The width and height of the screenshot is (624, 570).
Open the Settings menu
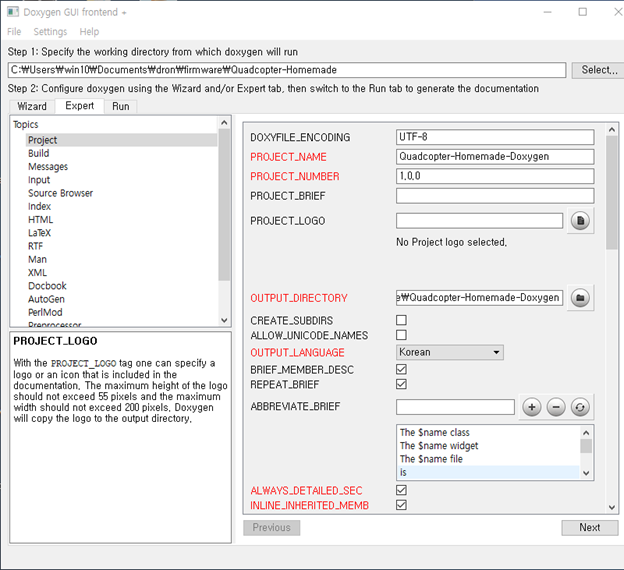[x=50, y=31]
